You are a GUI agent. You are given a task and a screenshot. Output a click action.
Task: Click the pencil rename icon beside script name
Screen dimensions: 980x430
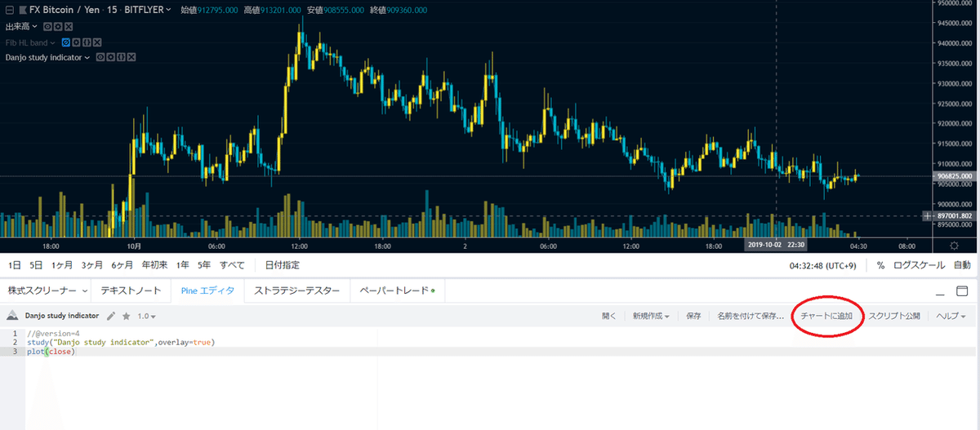[x=111, y=315]
